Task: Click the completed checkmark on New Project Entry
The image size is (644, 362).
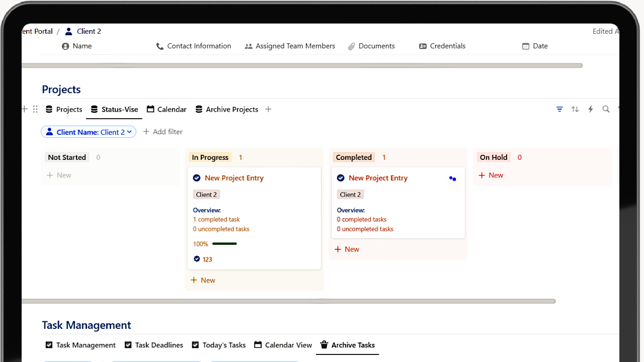Action: 196,177
